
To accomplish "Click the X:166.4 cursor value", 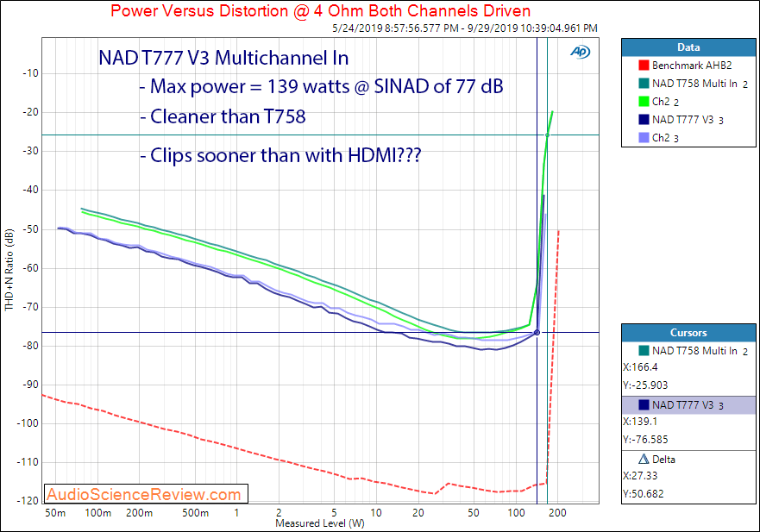I will coord(640,367).
